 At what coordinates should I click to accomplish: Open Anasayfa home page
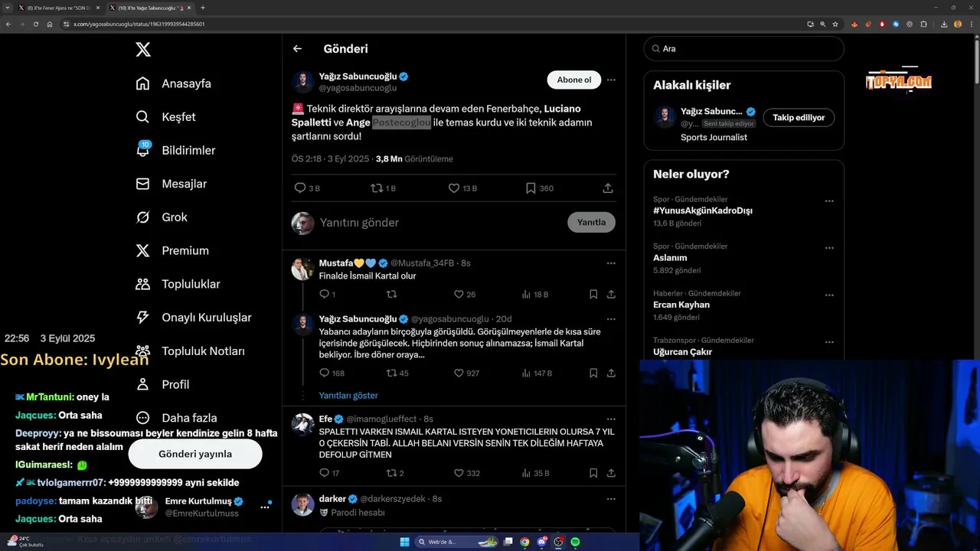click(x=173, y=83)
